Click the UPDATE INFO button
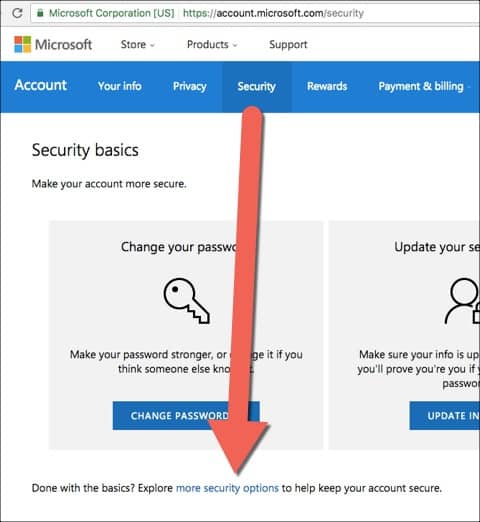The height and width of the screenshot is (522, 480). coord(445,416)
